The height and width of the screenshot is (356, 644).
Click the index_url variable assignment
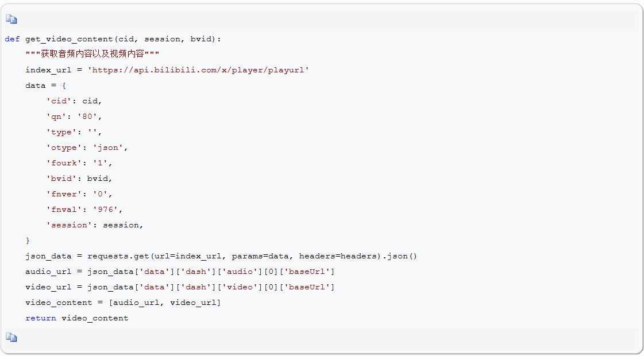click(167, 70)
